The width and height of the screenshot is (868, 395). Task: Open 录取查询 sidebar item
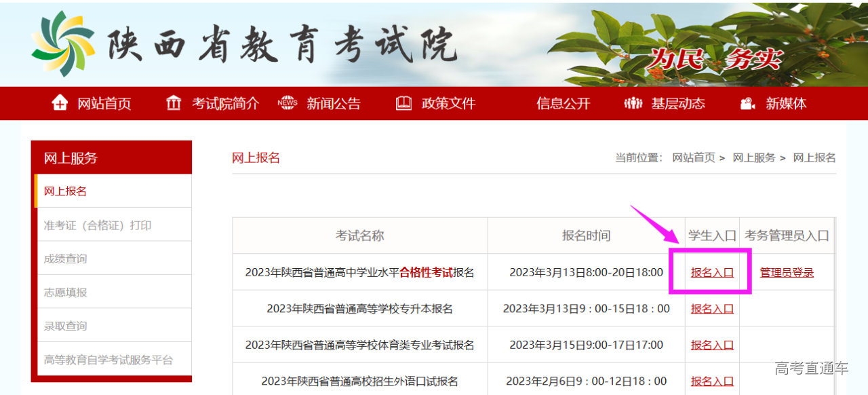65,326
